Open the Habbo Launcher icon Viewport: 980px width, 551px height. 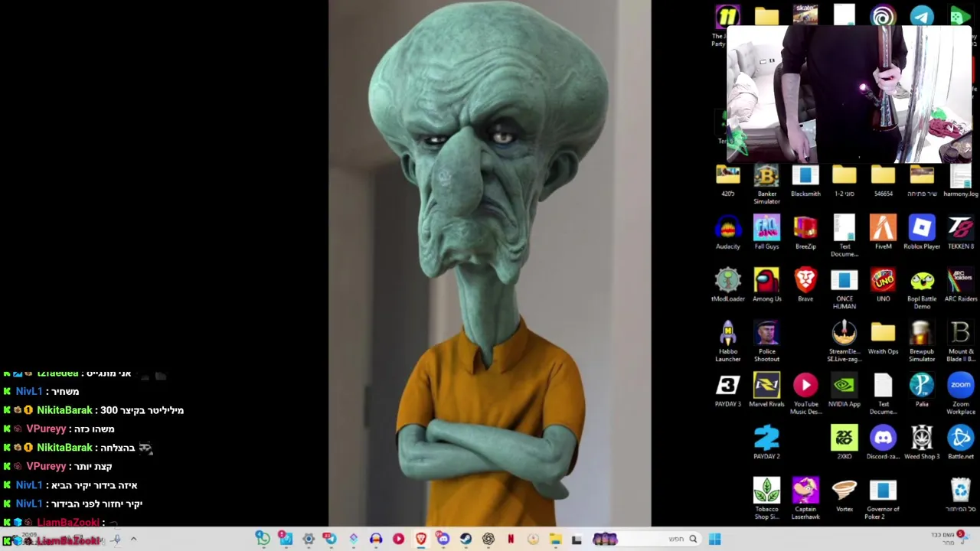point(727,341)
